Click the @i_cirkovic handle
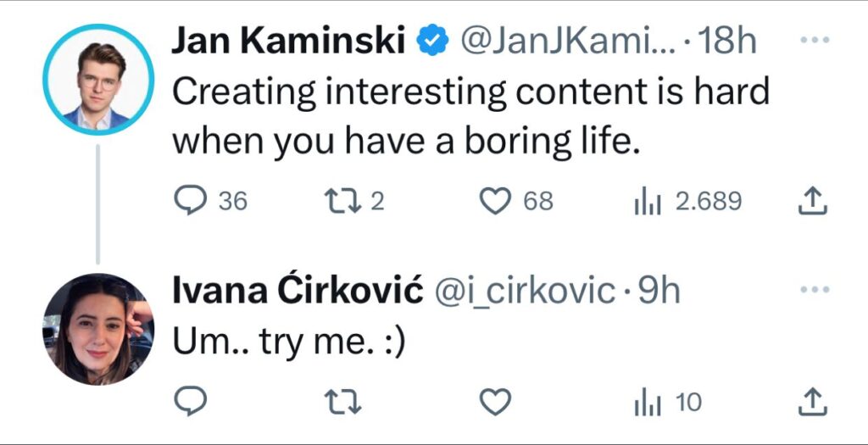Screen dimensions: 868x445 tap(525, 291)
